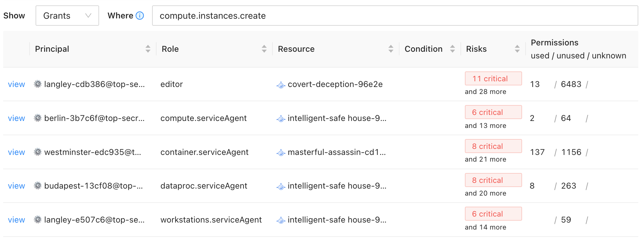
Task: Click resource masterful-assassin-cd1...
Action: click(x=337, y=152)
